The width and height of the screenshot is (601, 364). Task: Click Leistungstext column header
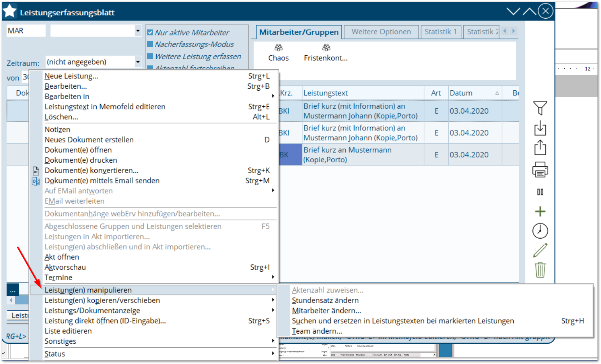pyautogui.click(x=363, y=93)
